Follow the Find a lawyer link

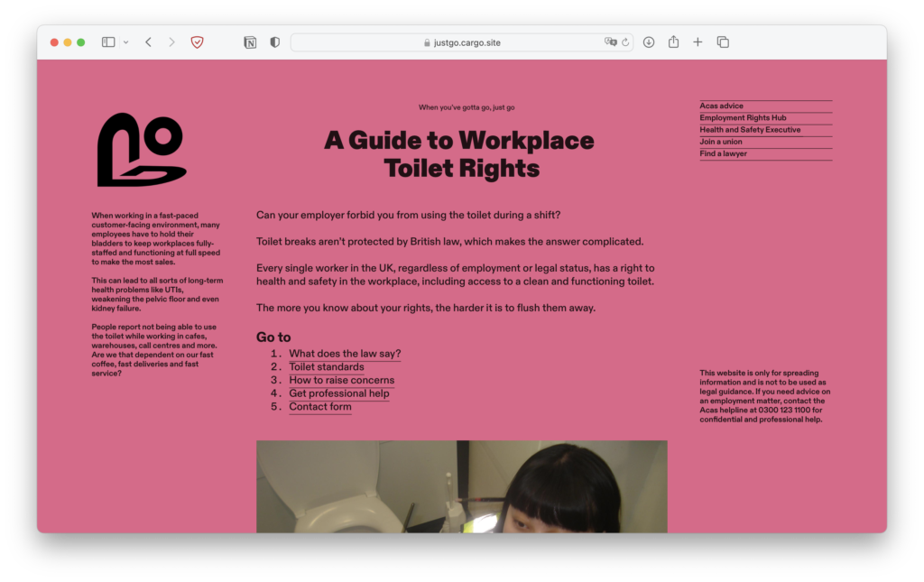(x=723, y=153)
